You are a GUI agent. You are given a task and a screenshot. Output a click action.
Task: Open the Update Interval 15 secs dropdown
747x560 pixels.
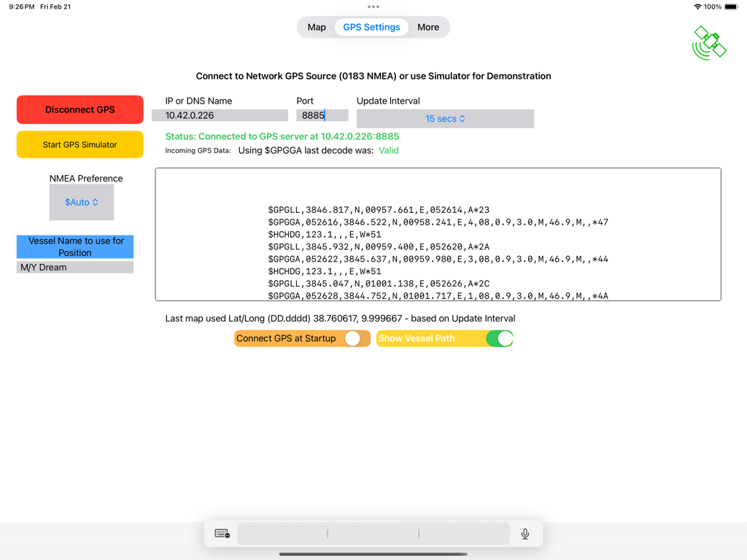[x=445, y=119]
